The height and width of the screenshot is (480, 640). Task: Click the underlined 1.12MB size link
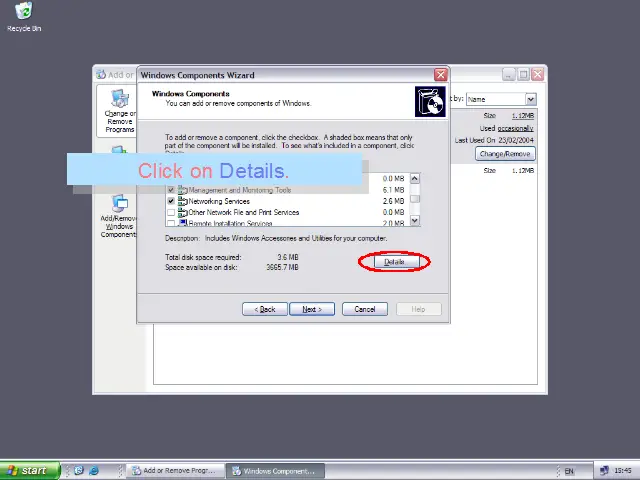(x=522, y=116)
